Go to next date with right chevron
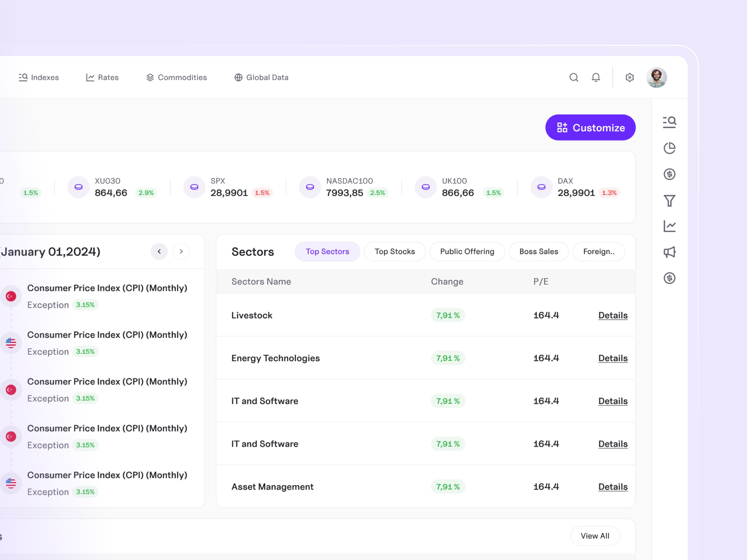Image resolution: width=747 pixels, height=560 pixels. [x=181, y=251]
